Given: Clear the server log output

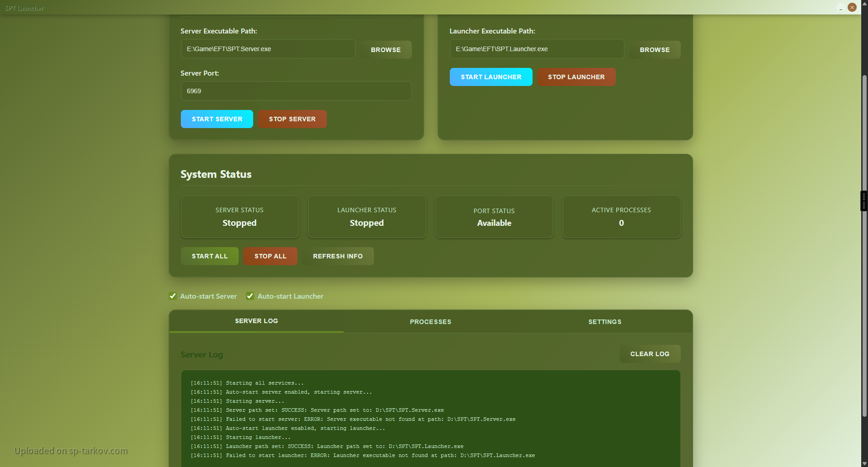Looking at the screenshot, I should (x=649, y=354).
